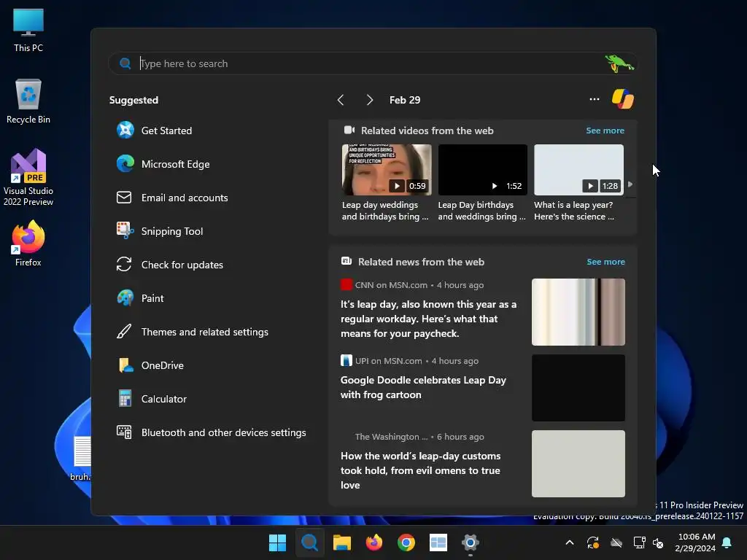Open the notification bell
This screenshot has width=747, height=560.
click(x=727, y=542)
